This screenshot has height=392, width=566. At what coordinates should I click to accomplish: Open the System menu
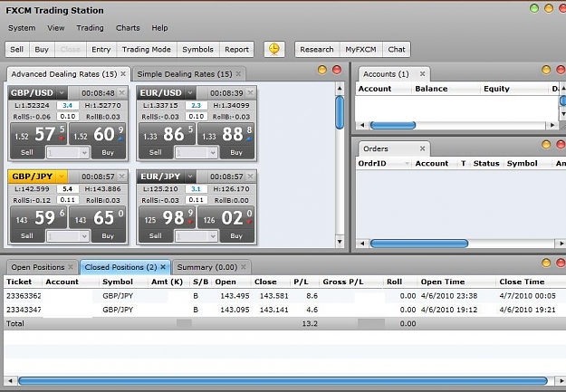click(x=22, y=28)
